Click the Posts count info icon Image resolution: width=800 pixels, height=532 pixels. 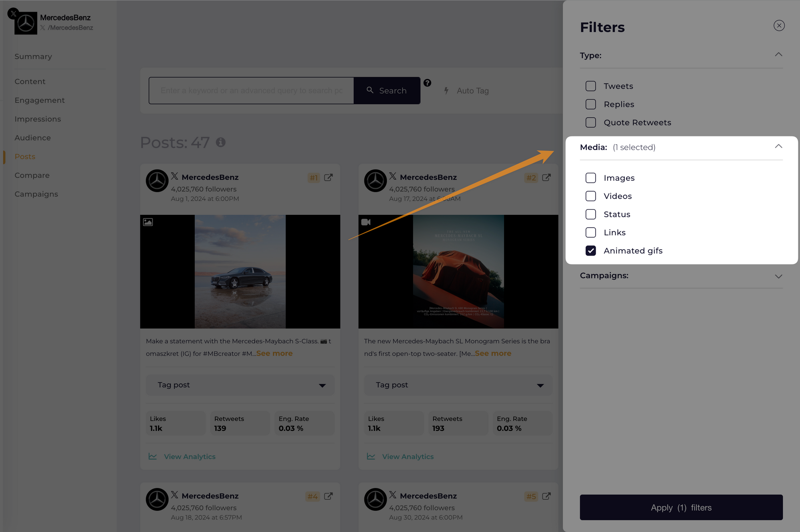click(221, 142)
